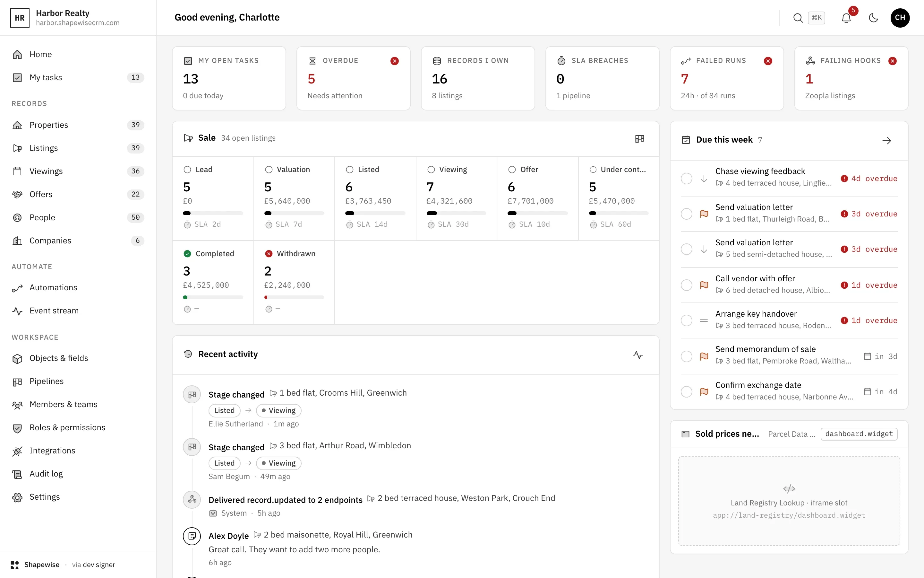Open Due this week arrow
Screen dimensions: 924x578
[886, 140]
